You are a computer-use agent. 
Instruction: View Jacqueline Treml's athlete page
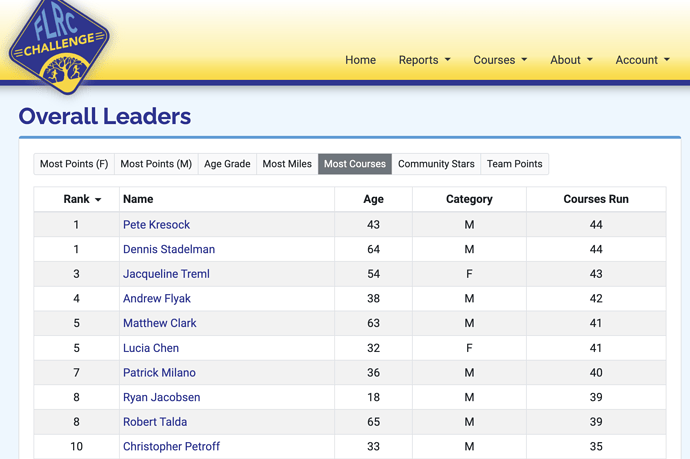(166, 274)
